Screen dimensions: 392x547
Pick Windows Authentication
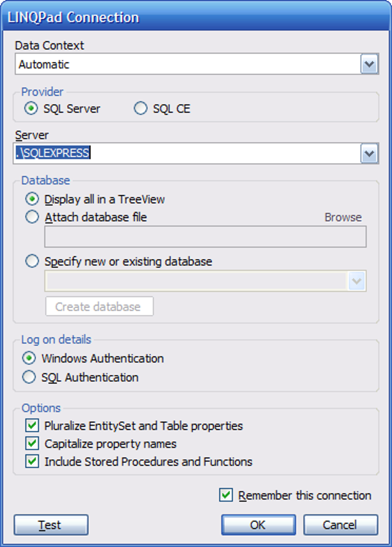(29, 358)
